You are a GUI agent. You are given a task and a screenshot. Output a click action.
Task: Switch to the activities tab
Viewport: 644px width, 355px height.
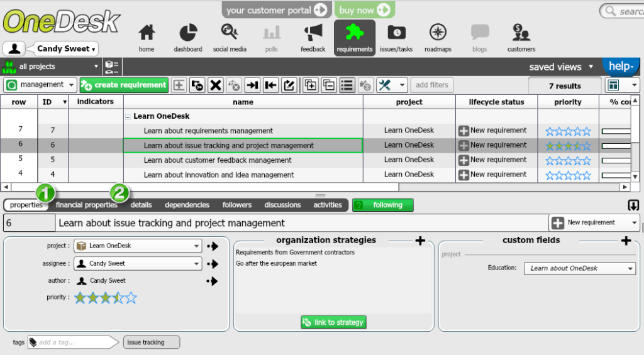pos(327,205)
